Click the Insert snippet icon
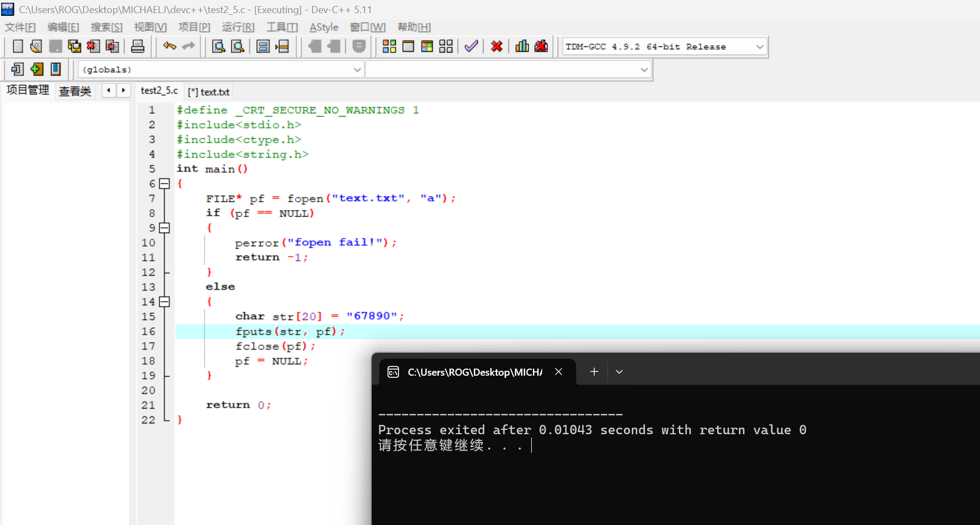The image size is (980, 525). tap(17, 69)
